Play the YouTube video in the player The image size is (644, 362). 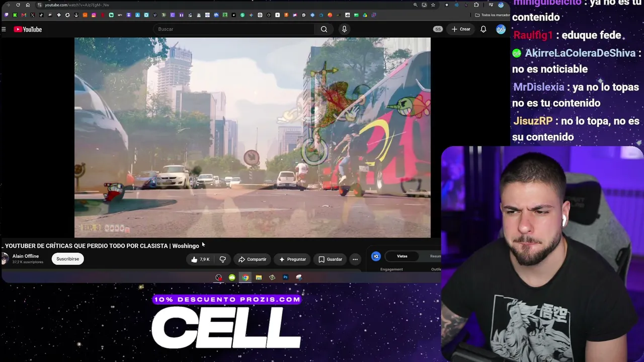[253, 137]
